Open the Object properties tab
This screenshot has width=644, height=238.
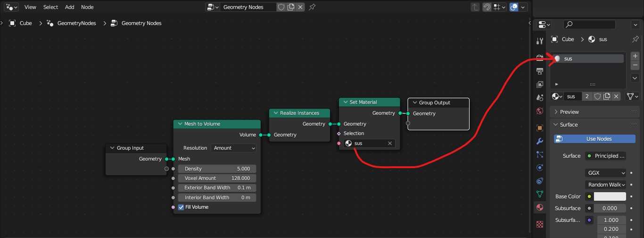tap(540, 128)
